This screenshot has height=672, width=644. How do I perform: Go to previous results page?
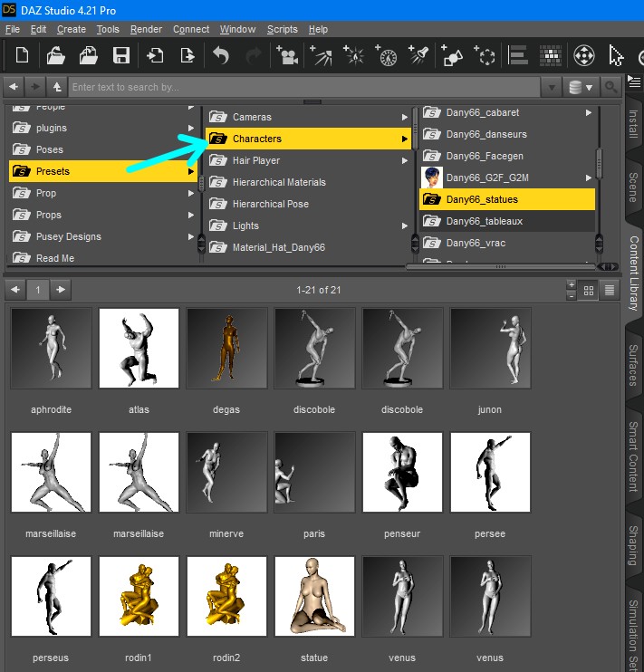click(15, 290)
